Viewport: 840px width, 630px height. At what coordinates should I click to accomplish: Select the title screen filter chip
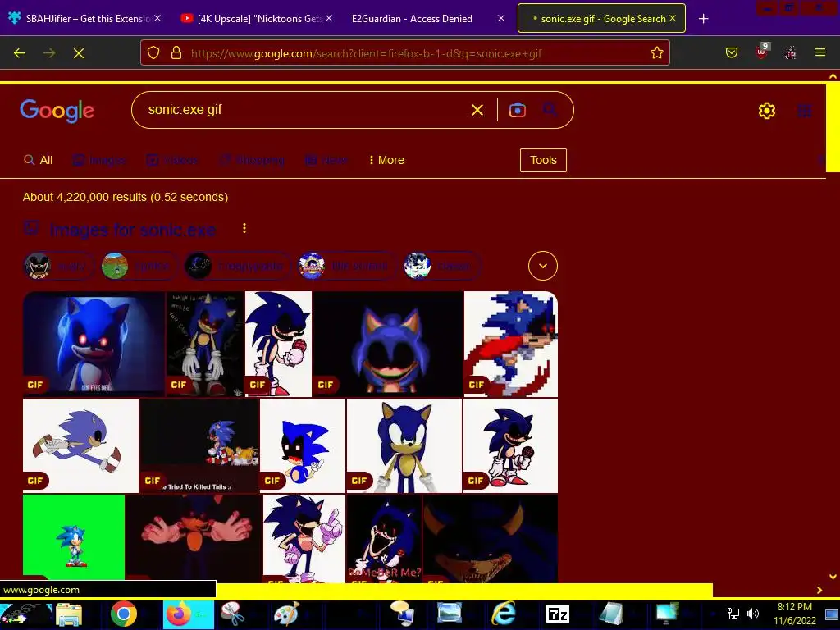[x=348, y=267]
